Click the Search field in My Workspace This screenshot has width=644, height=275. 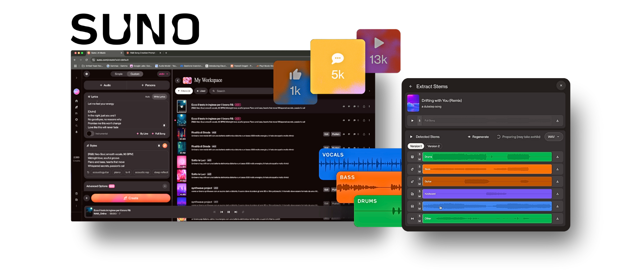coord(241,91)
